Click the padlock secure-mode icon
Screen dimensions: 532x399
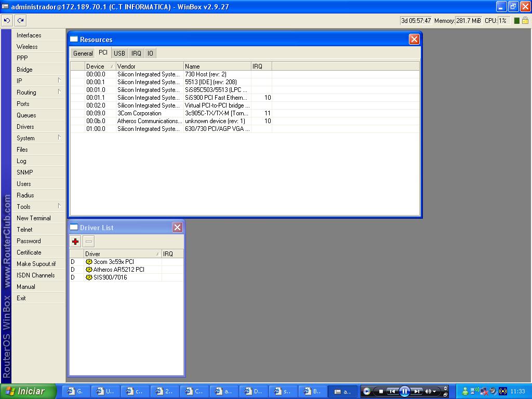[525, 21]
